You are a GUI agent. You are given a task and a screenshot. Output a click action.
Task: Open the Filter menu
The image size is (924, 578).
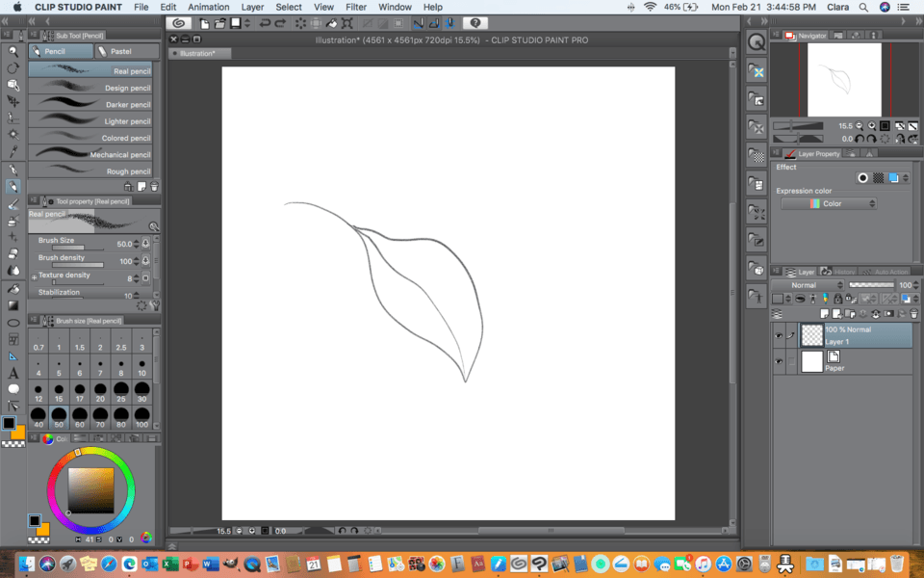click(x=356, y=7)
